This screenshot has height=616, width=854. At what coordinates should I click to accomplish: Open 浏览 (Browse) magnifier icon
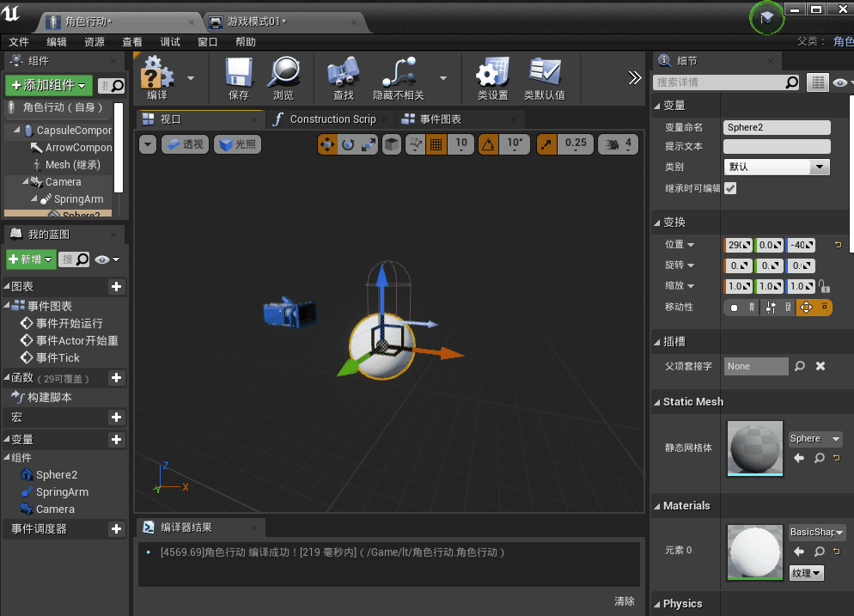(284, 77)
